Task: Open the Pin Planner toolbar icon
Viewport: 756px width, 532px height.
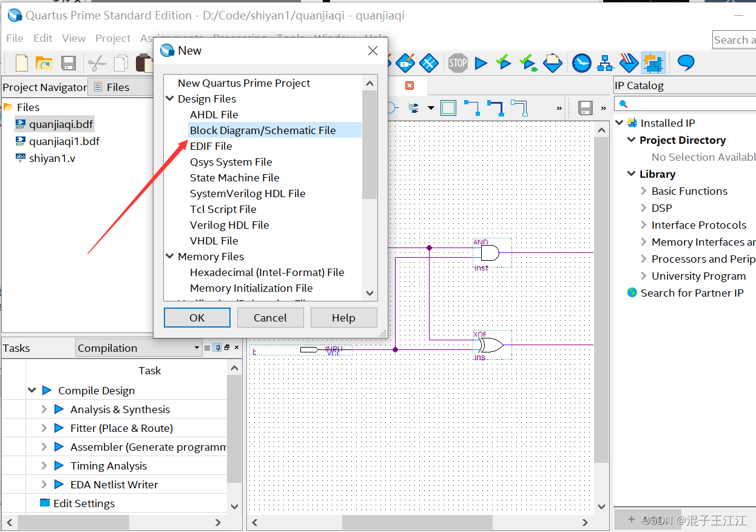Action: (x=405, y=62)
